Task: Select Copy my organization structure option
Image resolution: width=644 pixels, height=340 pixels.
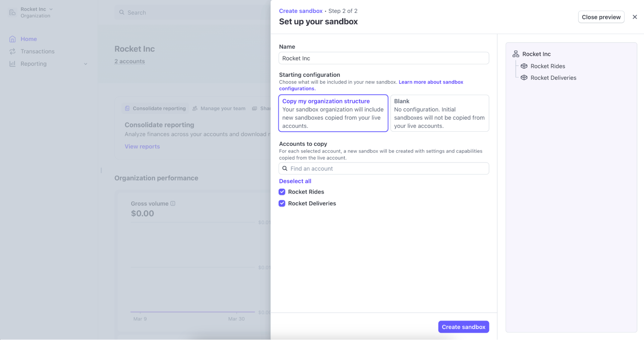Action: (x=333, y=113)
